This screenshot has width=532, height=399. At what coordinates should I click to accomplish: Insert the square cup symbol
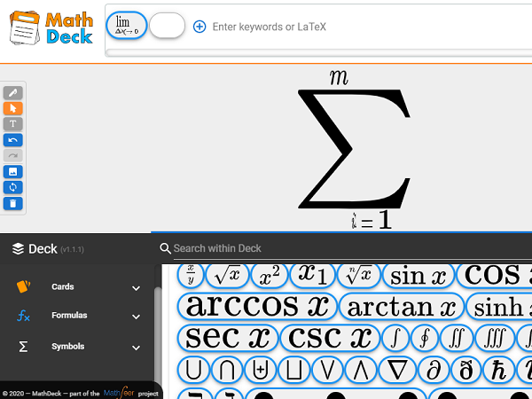(293, 370)
